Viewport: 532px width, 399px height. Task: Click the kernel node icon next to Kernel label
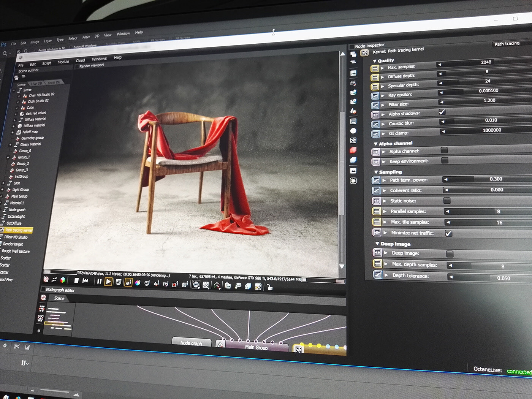364,53
